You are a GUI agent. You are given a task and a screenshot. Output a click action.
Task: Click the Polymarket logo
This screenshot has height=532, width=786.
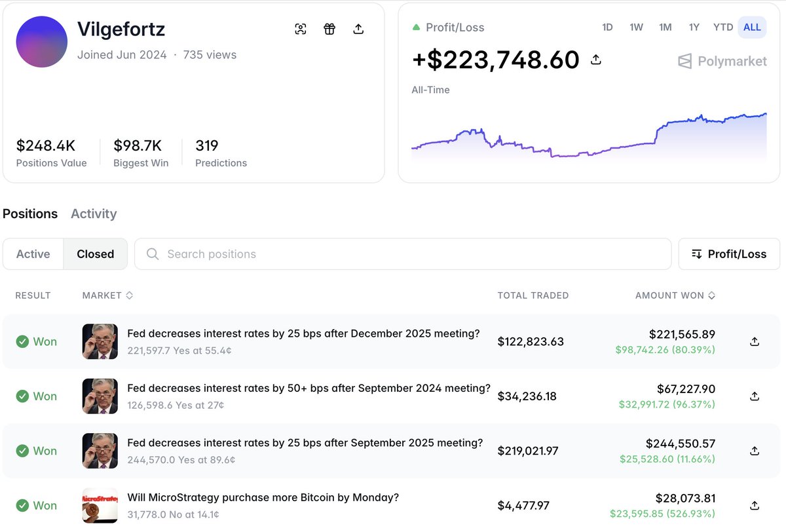click(x=722, y=62)
